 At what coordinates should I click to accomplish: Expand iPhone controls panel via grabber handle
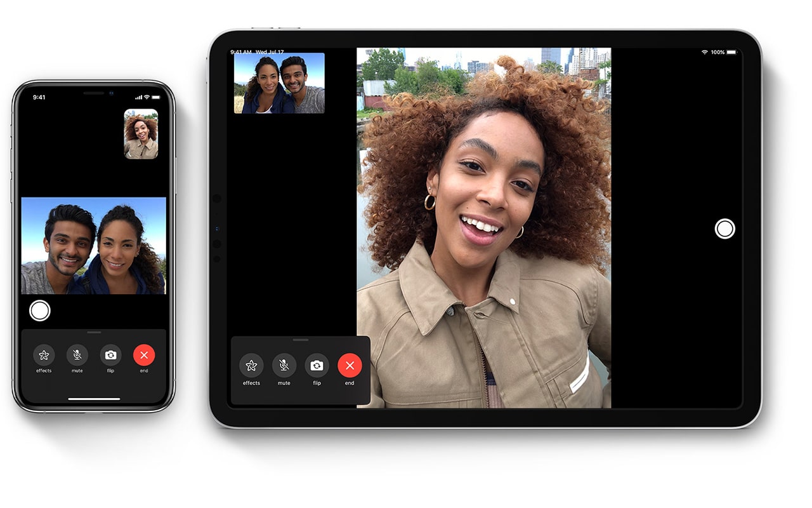click(94, 332)
